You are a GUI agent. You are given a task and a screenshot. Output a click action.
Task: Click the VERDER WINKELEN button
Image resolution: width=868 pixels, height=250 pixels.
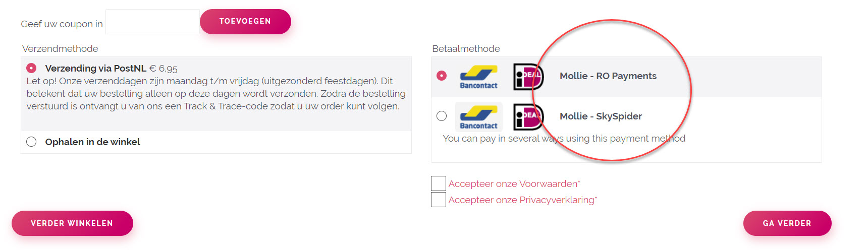tap(72, 223)
